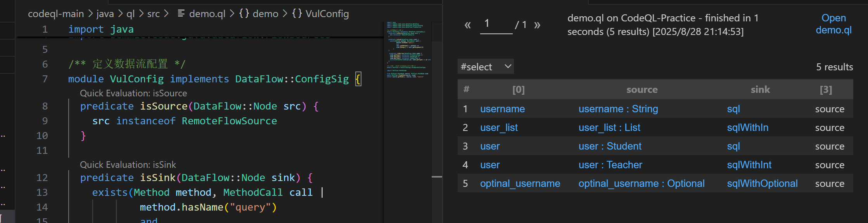Sort by the [0] column header
This screenshot has width=868, height=223.
[x=519, y=90]
